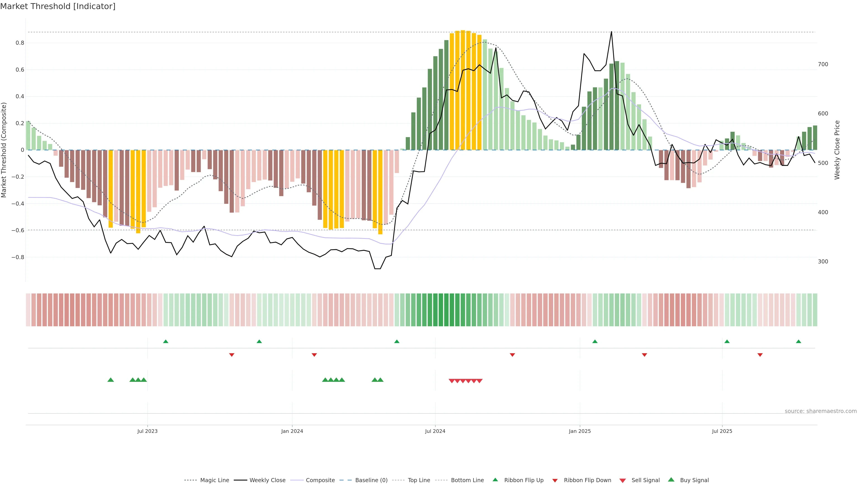Click the Buy Signal legend marker
This screenshot has width=868, height=488.
pyautogui.click(x=671, y=480)
